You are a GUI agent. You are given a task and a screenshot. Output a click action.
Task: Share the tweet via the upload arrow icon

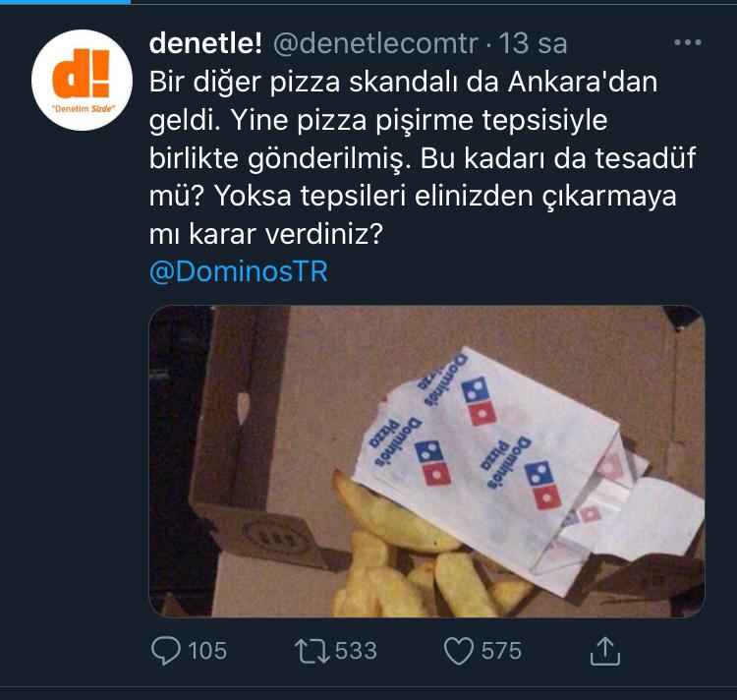click(x=605, y=650)
